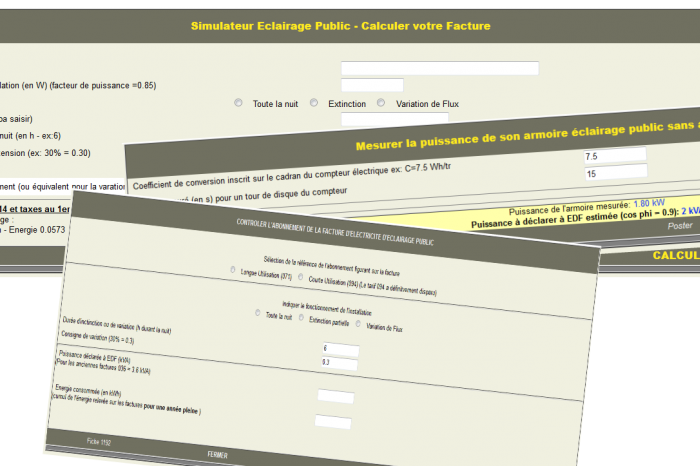This screenshot has height=466, width=700.
Task: Click 'Puissance déclarée à EDF (kVA)' label
Action: 94,356
